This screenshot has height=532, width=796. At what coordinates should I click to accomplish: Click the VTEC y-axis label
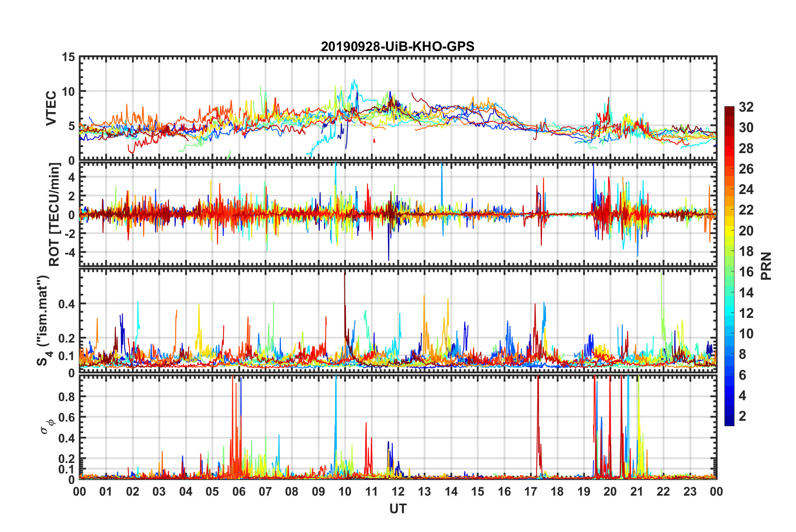51,108
